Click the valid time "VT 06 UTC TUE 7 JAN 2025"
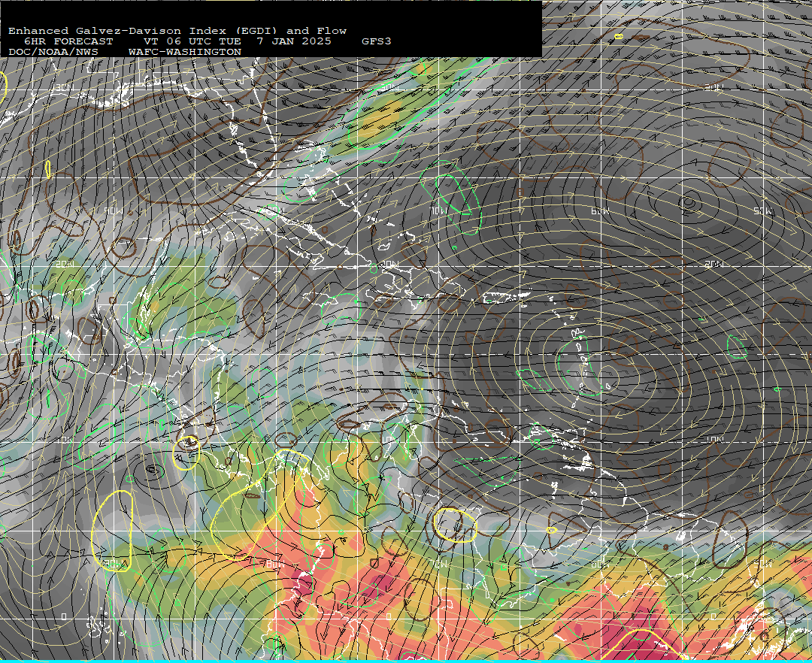The image size is (812, 663). point(238,41)
